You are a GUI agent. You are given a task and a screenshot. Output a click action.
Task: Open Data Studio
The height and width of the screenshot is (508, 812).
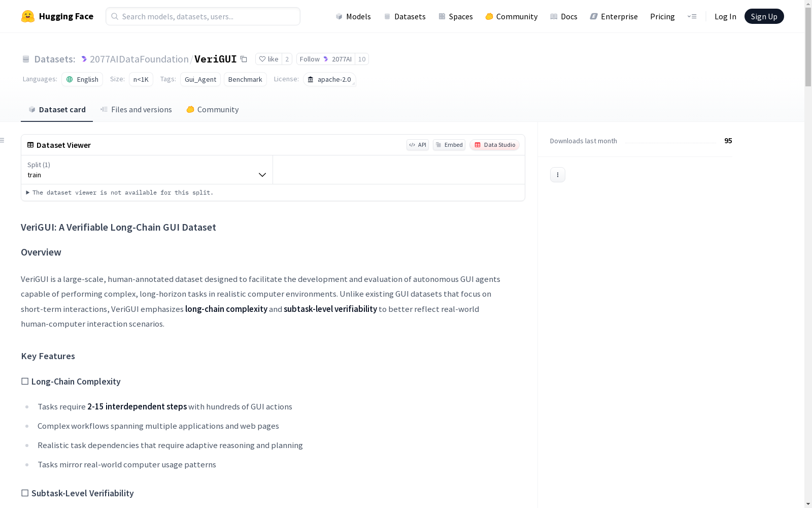pyautogui.click(x=495, y=145)
